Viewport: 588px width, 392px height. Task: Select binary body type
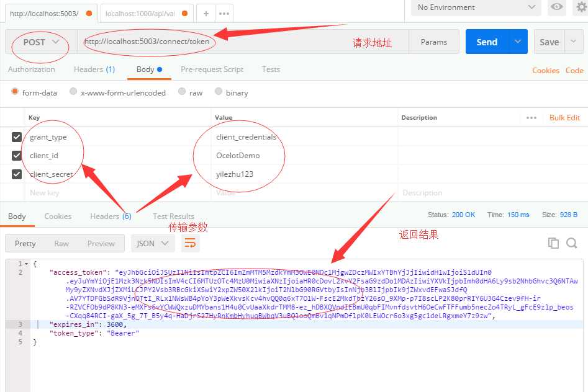(219, 91)
